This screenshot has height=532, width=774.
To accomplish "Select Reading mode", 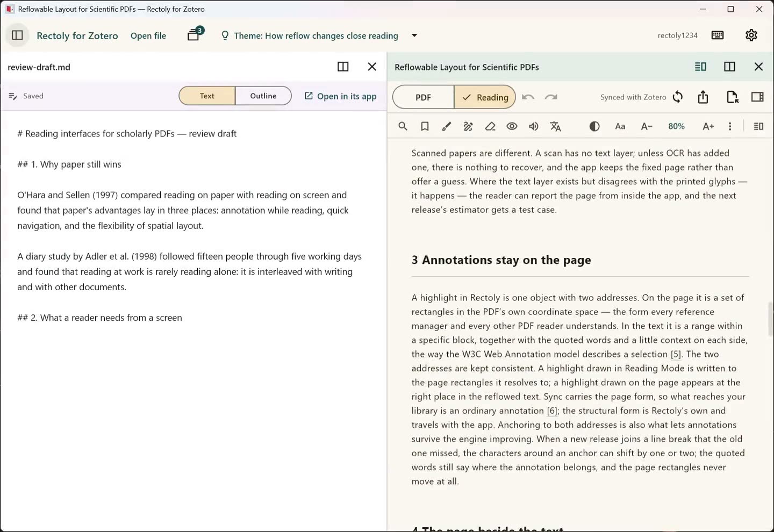I will (x=485, y=97).
